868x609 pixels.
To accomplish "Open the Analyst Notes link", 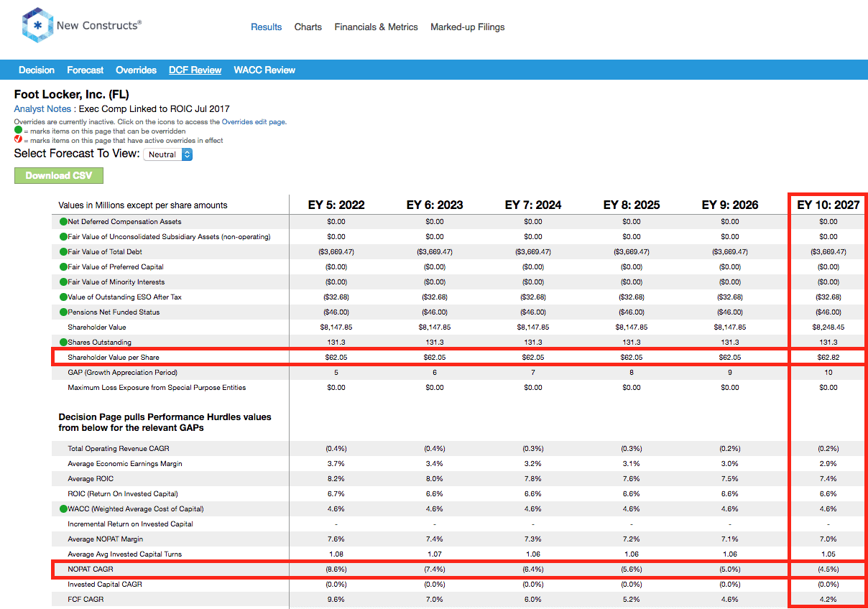I will pyautogui.click(x=42, y=109).
